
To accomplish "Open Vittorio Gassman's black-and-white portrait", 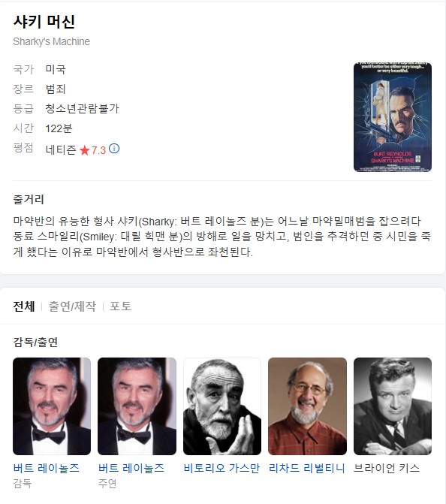I will pyautogui.click(x=222, y=406).
